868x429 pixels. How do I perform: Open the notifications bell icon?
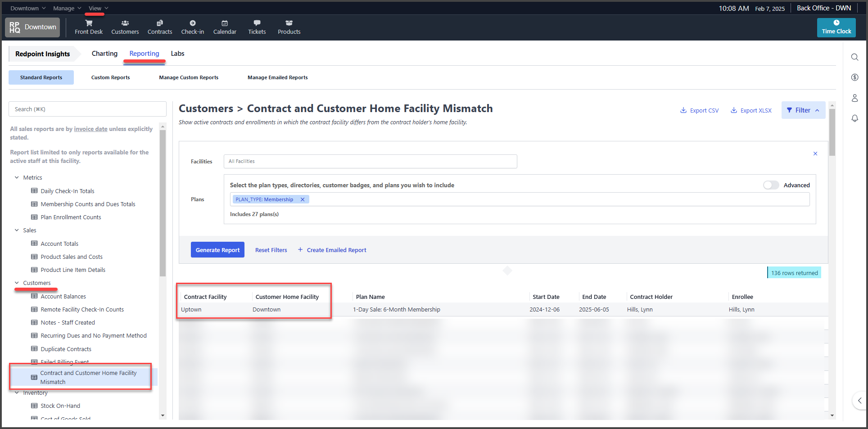pyautogui.click(x=854, y=118)
